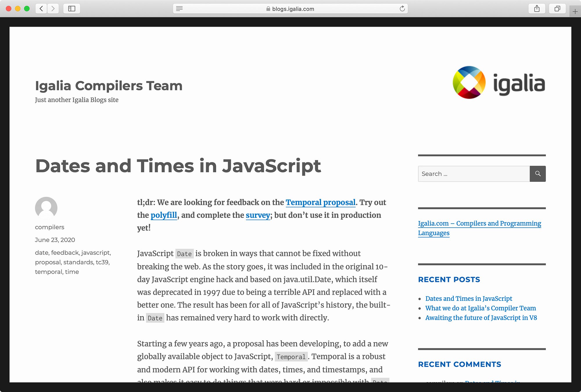The image size is (581, 392).
Task: Click the Recent Posts heading
Action: click(449, 280)
